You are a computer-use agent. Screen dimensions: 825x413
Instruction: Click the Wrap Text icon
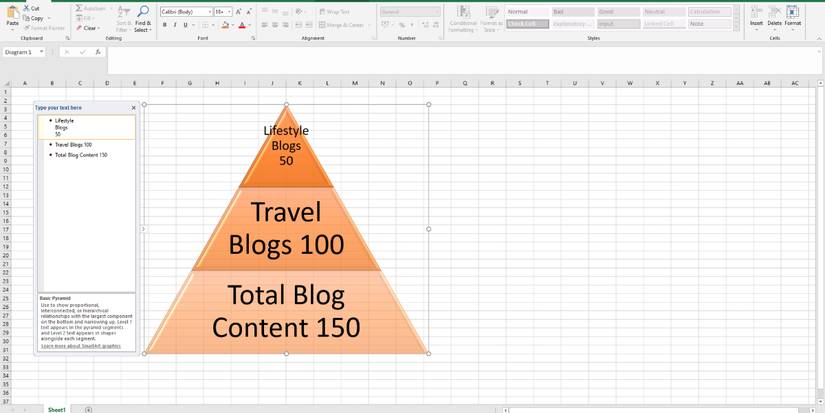pos(323,12)
